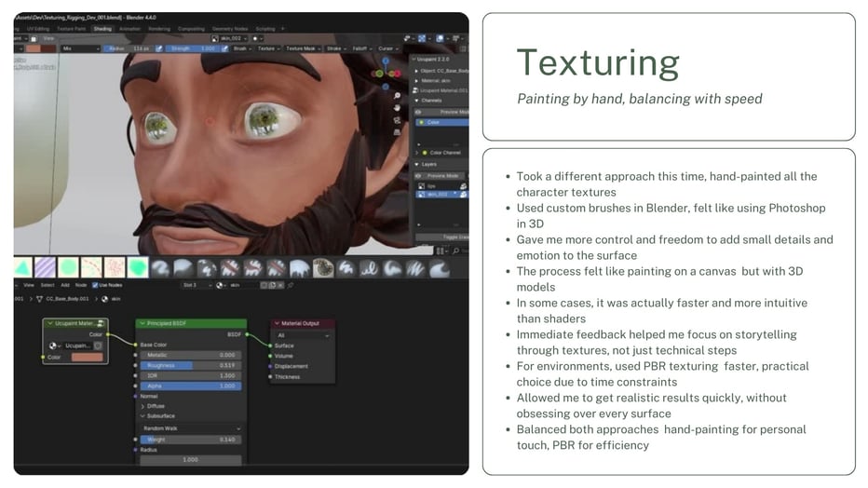The width and height of the screenshot is (868, 488).
Task: Select the skin_002 layer row
Action: [441, 195]
